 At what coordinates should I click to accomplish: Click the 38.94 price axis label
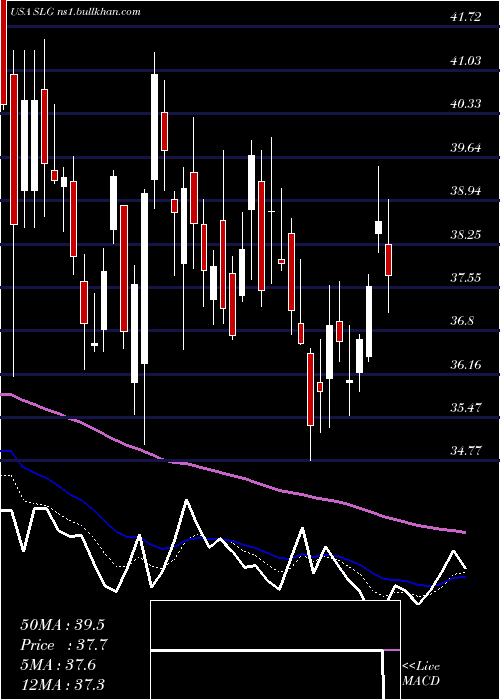pos(466,191)
